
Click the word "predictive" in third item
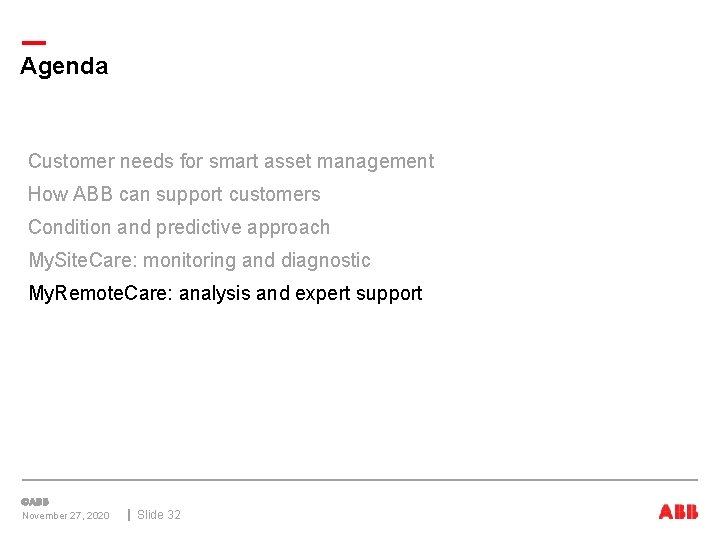200,227
